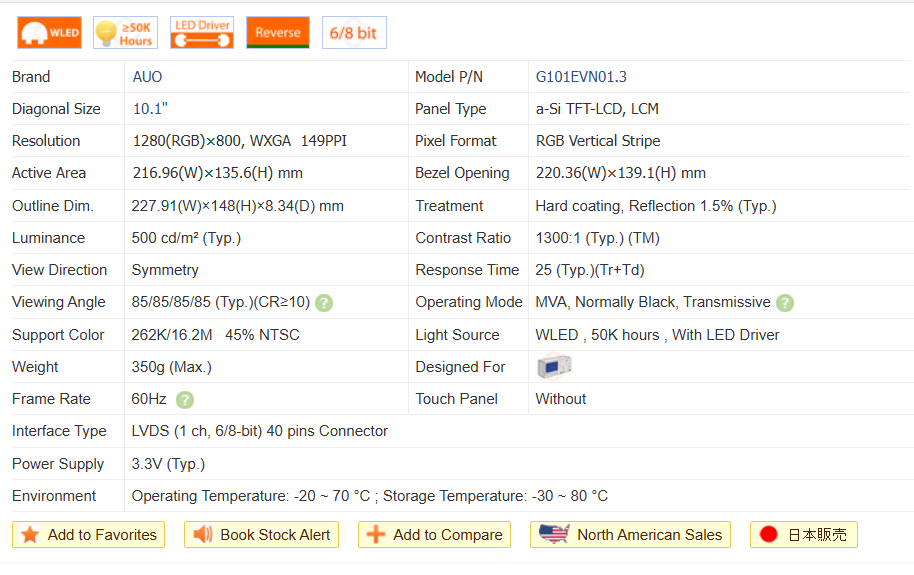Open help icon next to Viewing Angle
914x575 pixels.
(325, 303)
